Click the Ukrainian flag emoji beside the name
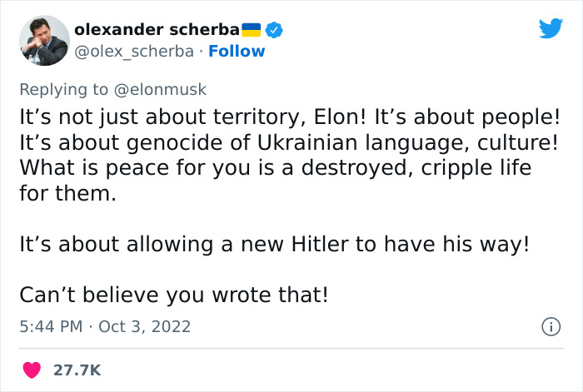Screen dimensions: 583x392 pos(252,30)
